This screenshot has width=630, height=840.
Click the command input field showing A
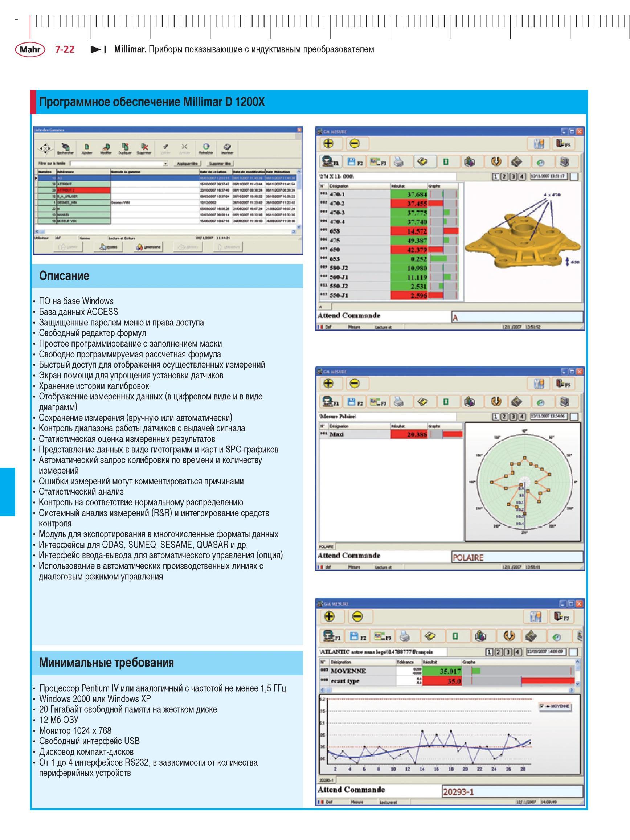517,317
